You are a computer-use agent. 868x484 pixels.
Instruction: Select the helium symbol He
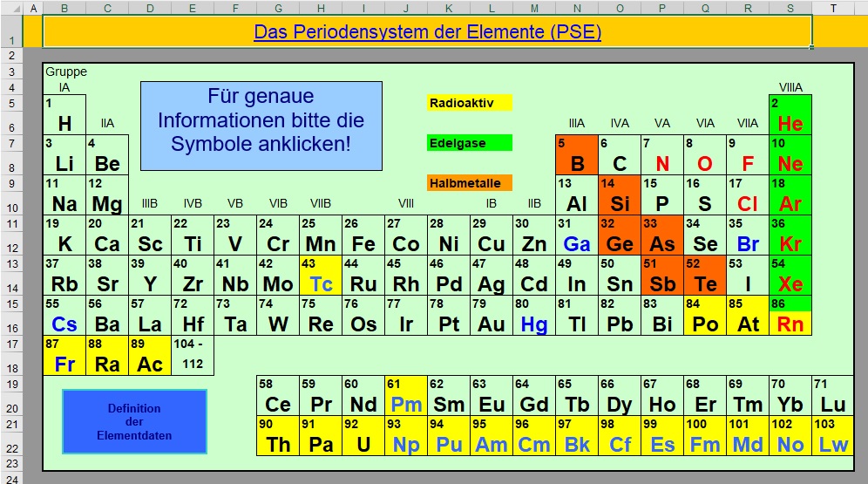(x=790, y=124)
